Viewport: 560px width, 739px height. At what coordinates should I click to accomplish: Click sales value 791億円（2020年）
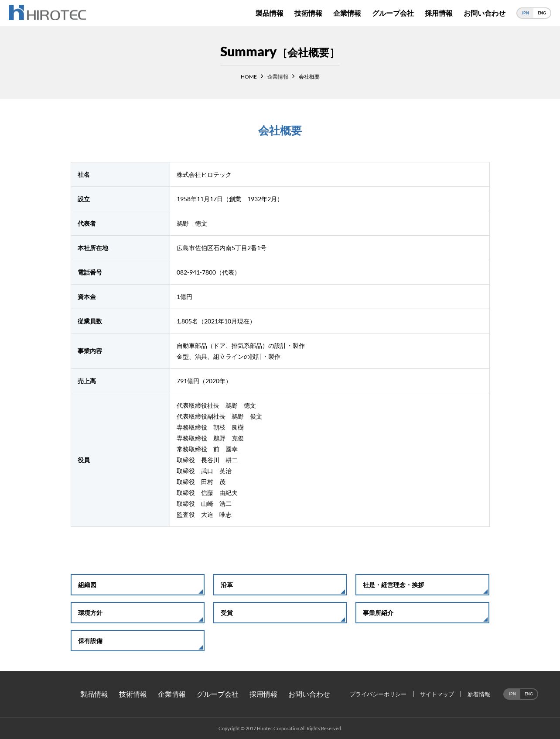(x=204, y=381)
